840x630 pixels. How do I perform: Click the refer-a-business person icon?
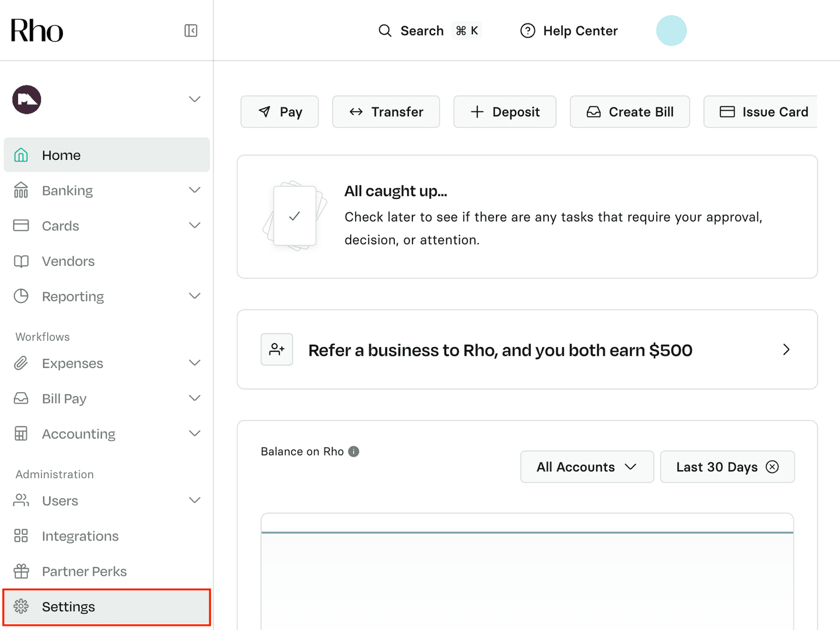276,349
